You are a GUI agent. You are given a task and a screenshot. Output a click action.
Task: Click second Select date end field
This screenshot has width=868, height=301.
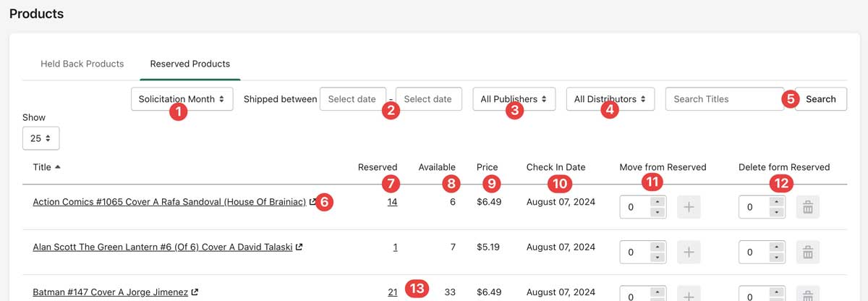click(428, 99)
